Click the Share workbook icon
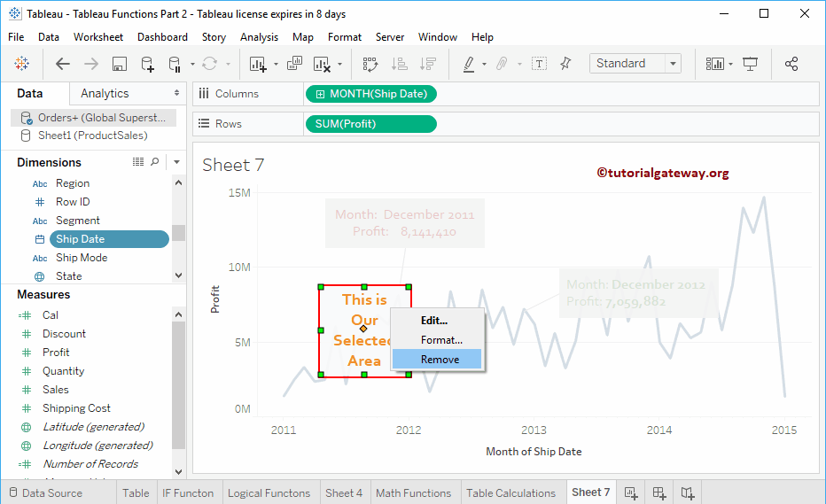 point(791,64)
